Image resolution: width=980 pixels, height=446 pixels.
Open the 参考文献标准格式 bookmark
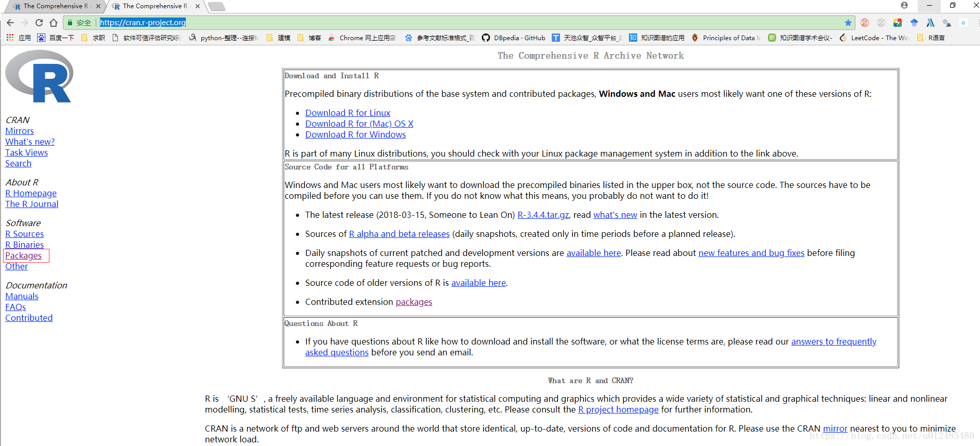point(440,38)
